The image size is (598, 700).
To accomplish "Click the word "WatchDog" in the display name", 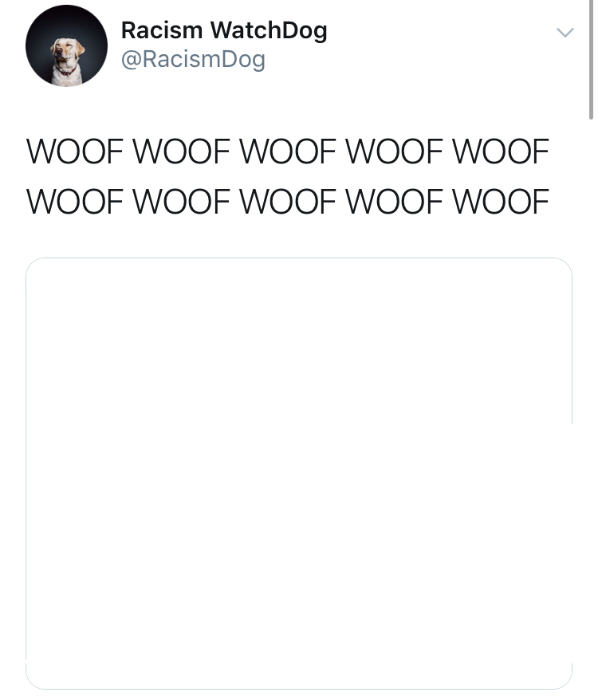I will pyautogui.click(x=269, y=30).
